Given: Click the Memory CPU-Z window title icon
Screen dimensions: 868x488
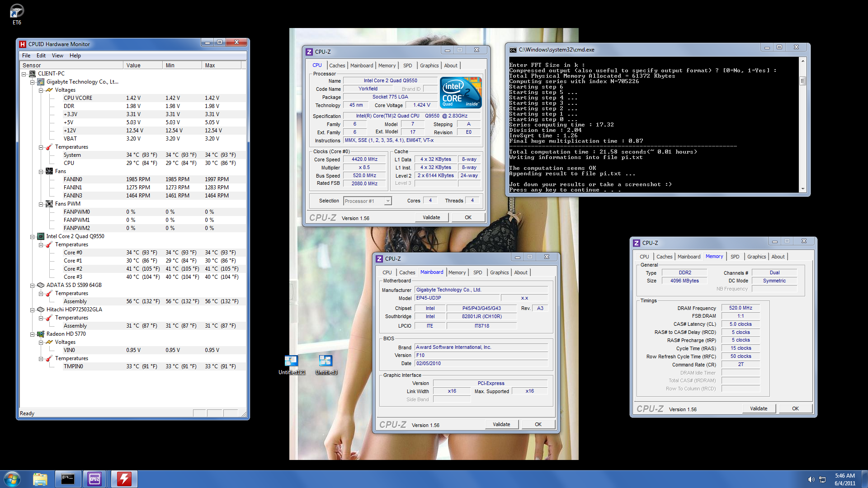Looking at the screenshot, I should pyautogui.click(x=637, y=243).
